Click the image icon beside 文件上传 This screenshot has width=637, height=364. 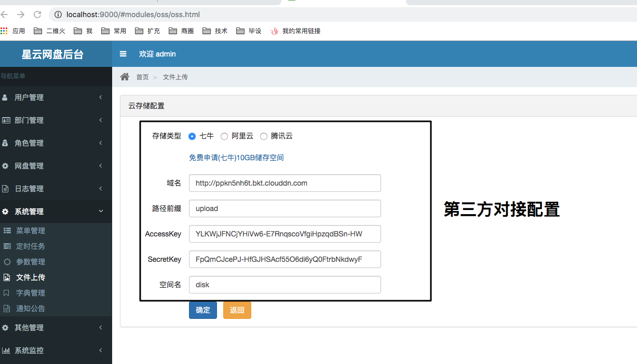[x=7, y=277]
